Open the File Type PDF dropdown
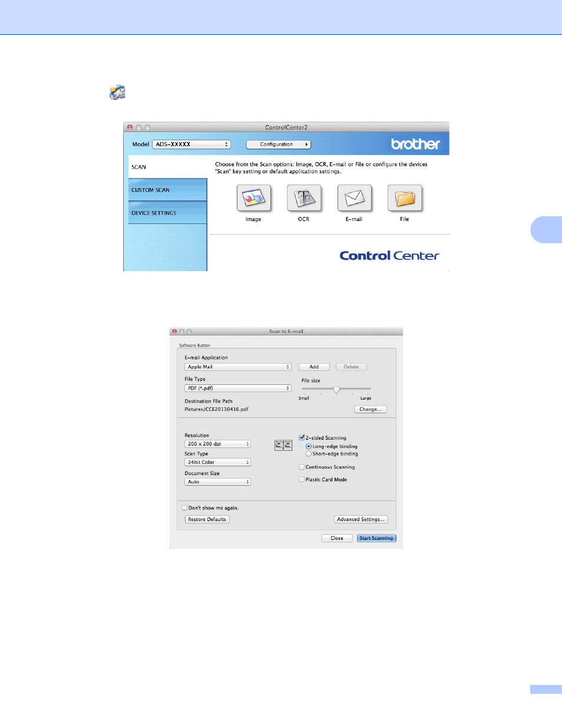This screenshot has width=562, height=728. click(x=238, y=388)
